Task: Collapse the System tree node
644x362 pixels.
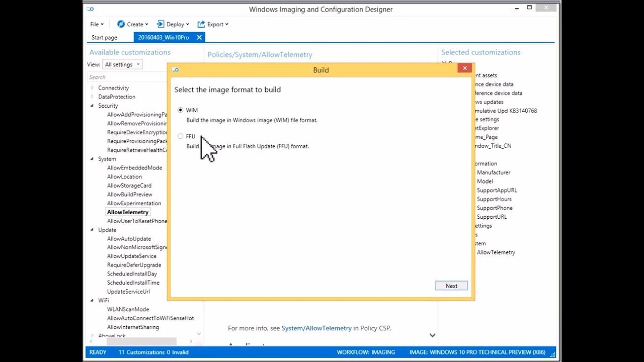Action: tap(92, 159)
